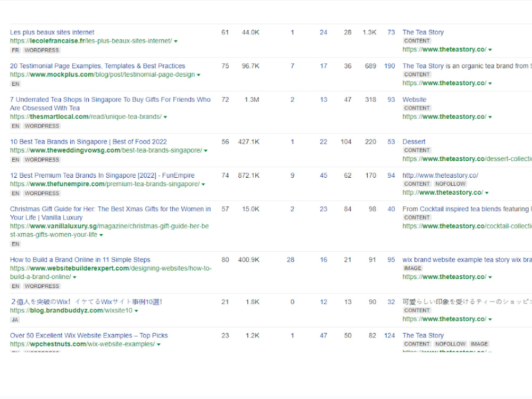Viewport: 532px width, 399px height.
Task: Open '12 Best Premium Tea Brands' FunEmpire link
Action: pyautogui.click(x=102, y=176)
